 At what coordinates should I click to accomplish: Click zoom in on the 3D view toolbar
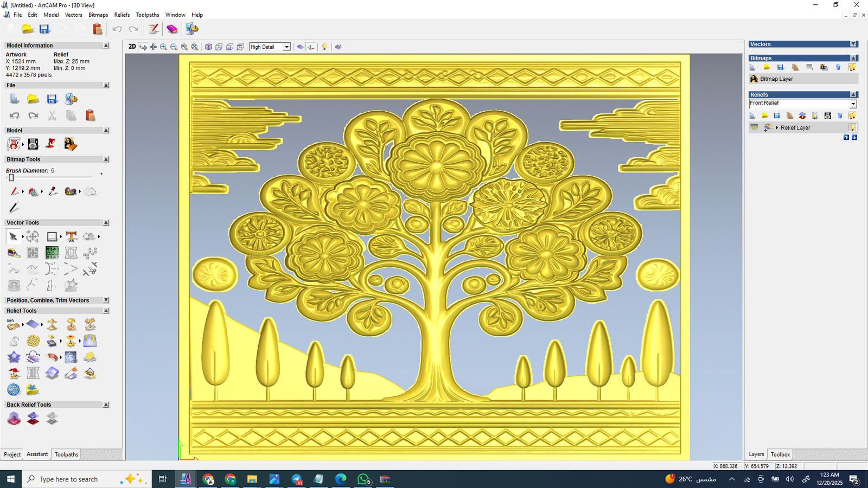163,47
